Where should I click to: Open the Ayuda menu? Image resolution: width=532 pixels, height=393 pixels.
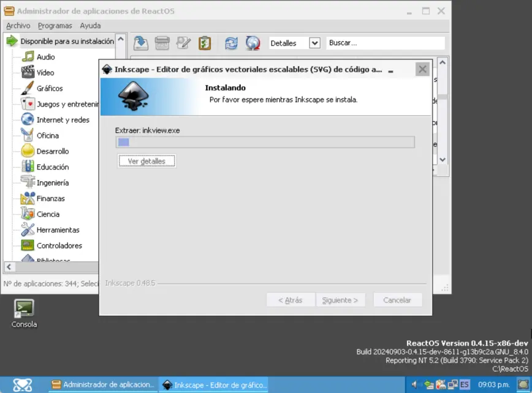(90, 26)
